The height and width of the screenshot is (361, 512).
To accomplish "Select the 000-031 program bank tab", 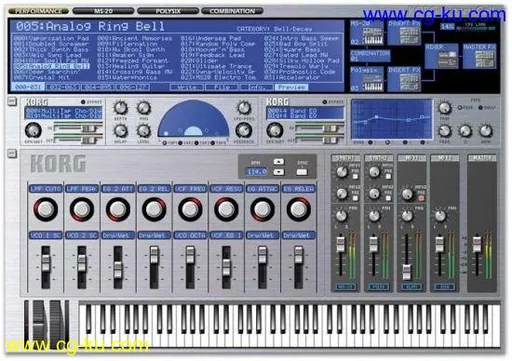I will tap(28, 87).
